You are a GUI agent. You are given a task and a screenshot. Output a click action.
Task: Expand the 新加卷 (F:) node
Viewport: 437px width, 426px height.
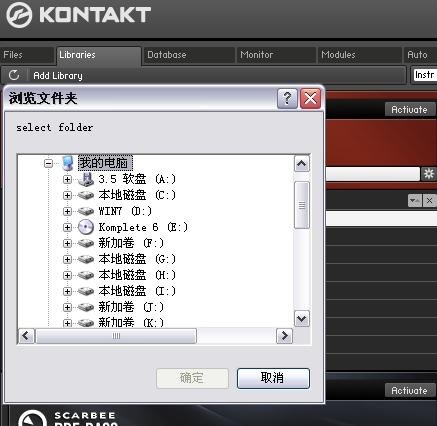click(67, 243)
